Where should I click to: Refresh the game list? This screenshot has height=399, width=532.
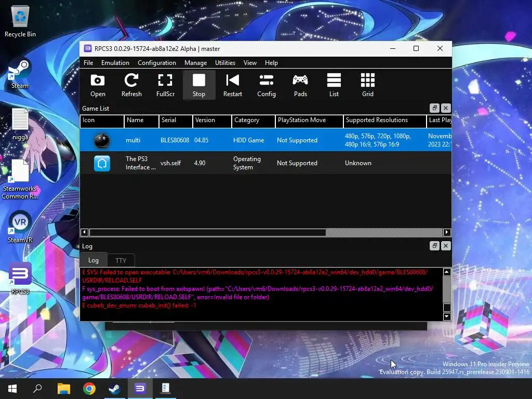(x=131, y=85)
